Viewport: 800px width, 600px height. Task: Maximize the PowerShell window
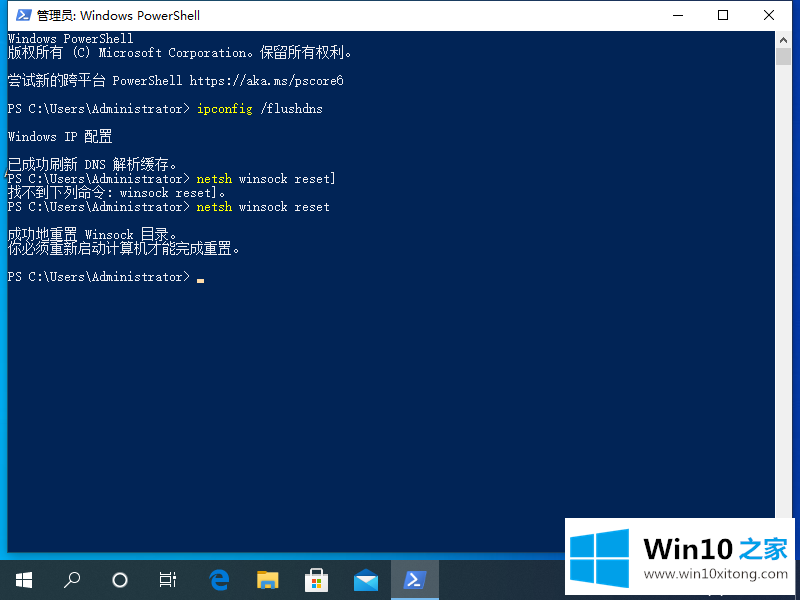point(723,15)
